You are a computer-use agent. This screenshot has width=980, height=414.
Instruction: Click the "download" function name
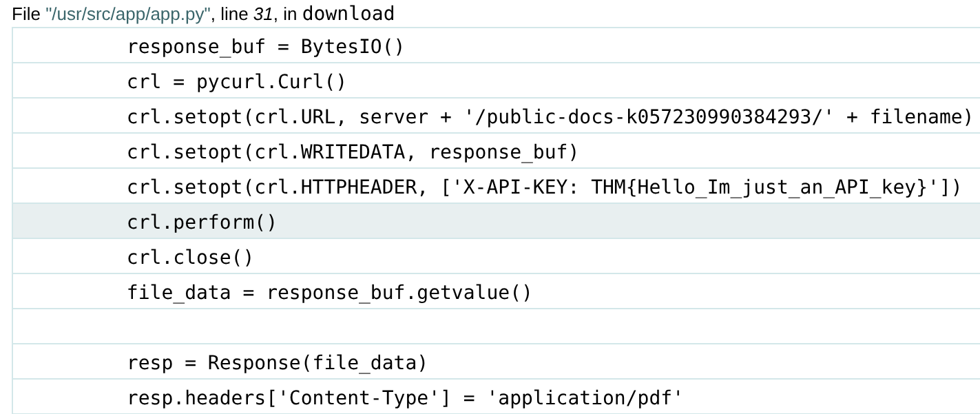coord(348,14)
